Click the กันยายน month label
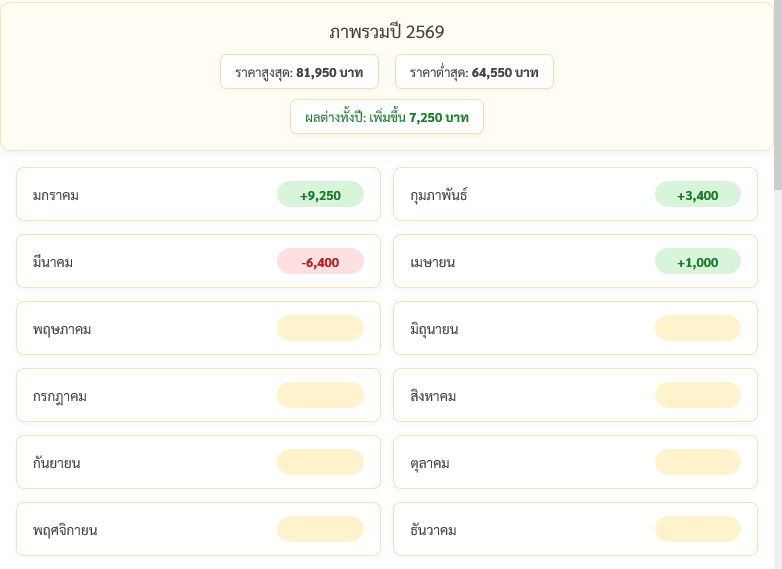The width and height of the screenshot is (782, 569). 56,463
